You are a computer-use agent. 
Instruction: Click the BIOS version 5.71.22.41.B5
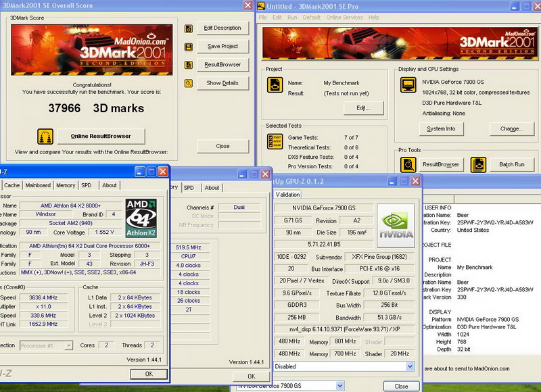(x=325, y=245)
